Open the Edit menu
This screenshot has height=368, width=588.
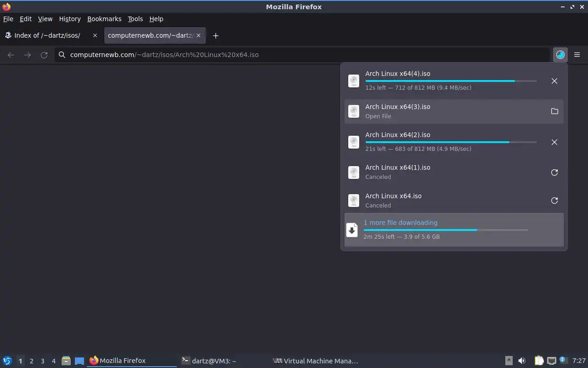click(26, 19)
